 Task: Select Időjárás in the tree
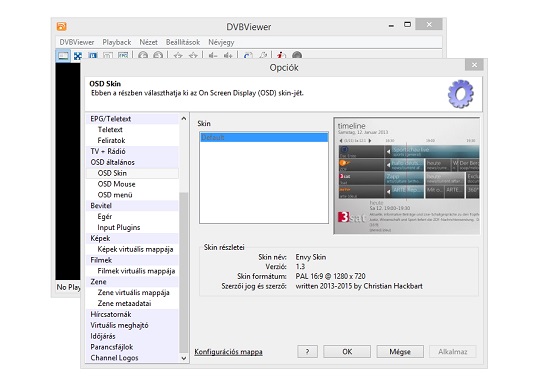tap(132, 336)
